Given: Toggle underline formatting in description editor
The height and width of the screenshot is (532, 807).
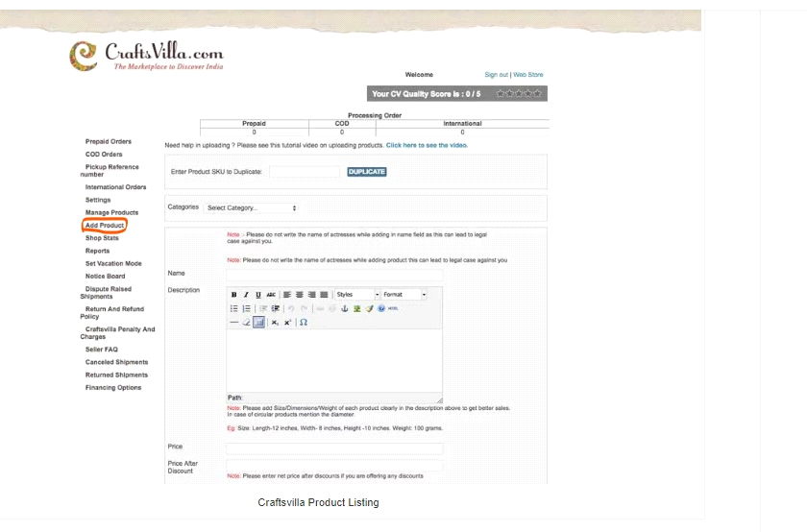Looking at the screenshot, I should coord(258,295).
